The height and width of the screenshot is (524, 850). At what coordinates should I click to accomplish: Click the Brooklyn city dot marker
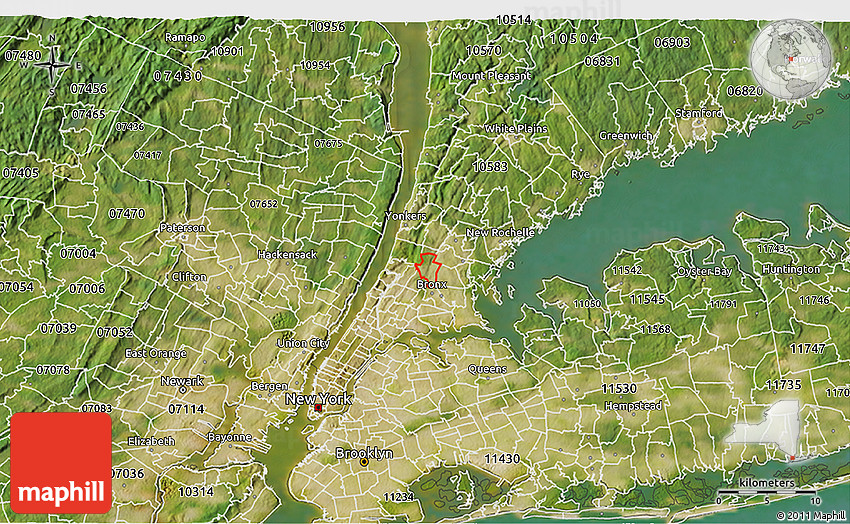(x=363, y=463)
